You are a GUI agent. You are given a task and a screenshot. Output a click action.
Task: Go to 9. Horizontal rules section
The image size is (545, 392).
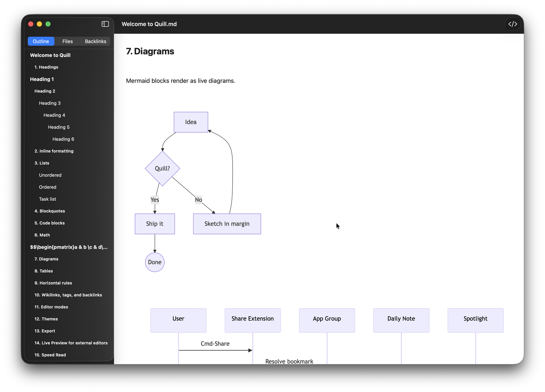pos(53,283)
